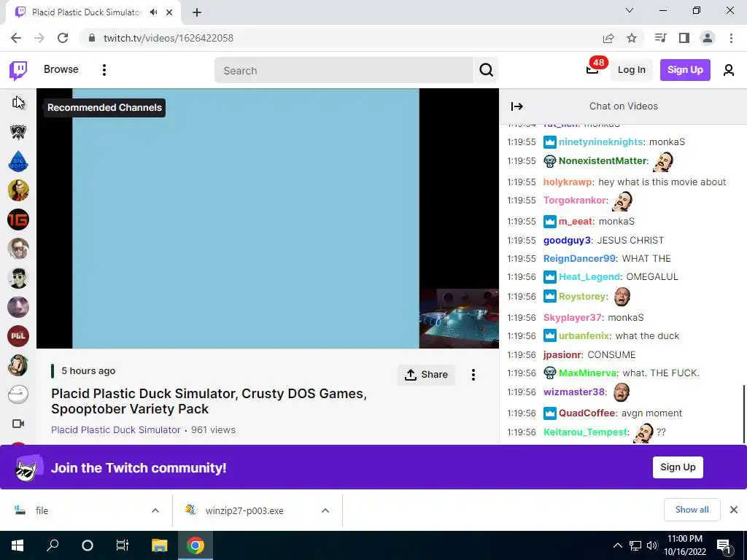Viewport: 747px width, 560px height.
Task: Click the camera icon in sidebar
Action: 18,424
